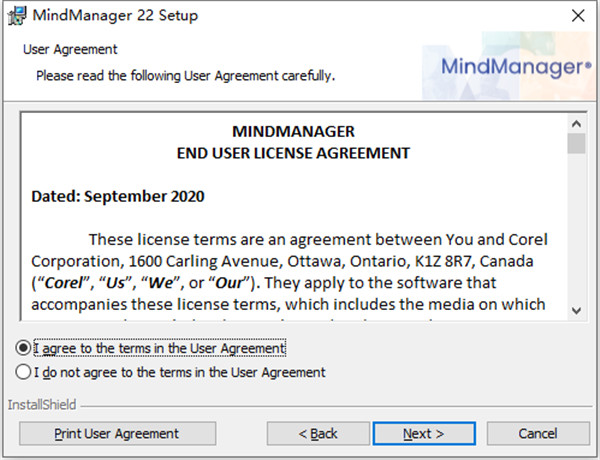The image size is (600, 460).
Task: Select the I agree radio button
Action: pyautogui.click(x=23, y=348)
